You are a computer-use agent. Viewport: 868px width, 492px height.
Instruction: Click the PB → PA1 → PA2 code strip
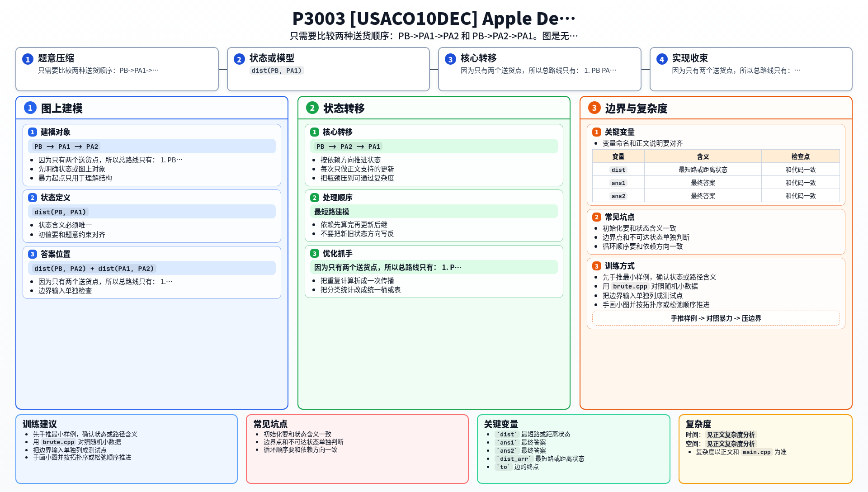point(152,147)
